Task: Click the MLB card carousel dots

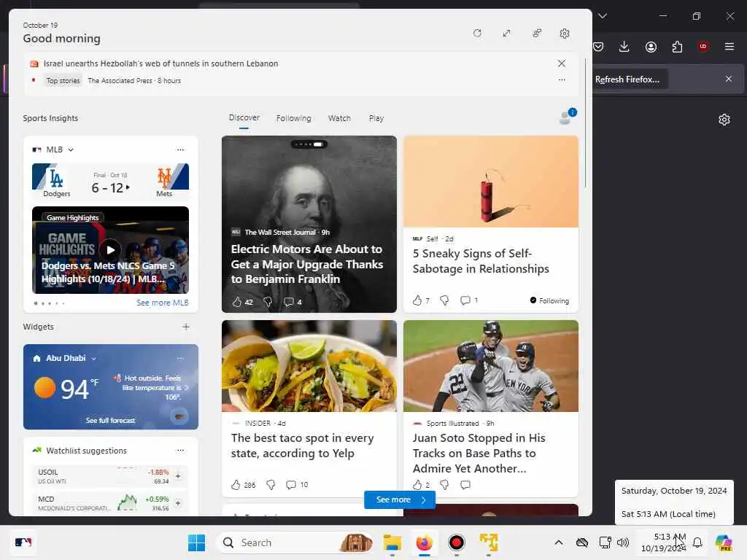Action: 49,303
